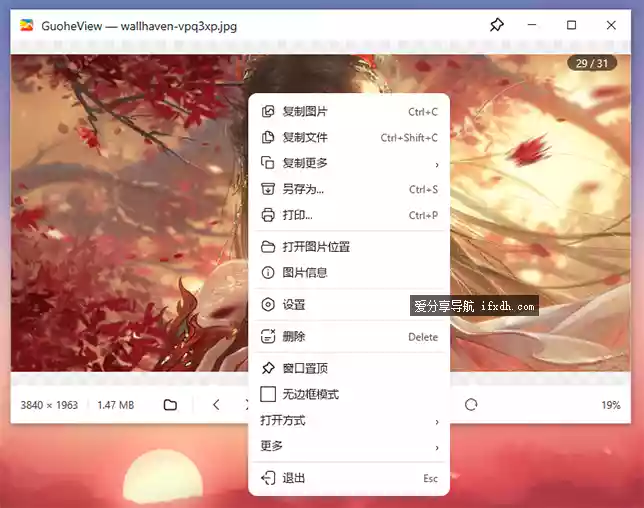Click the info icon beside 图片信息
The image size is (644, 508).
pos(268,273)
